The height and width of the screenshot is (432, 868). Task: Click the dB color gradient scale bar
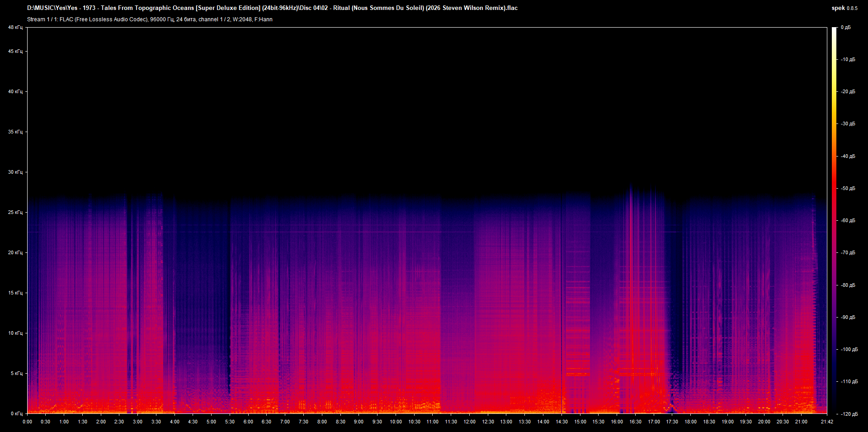pyautogui.click(x=834, y=220)
